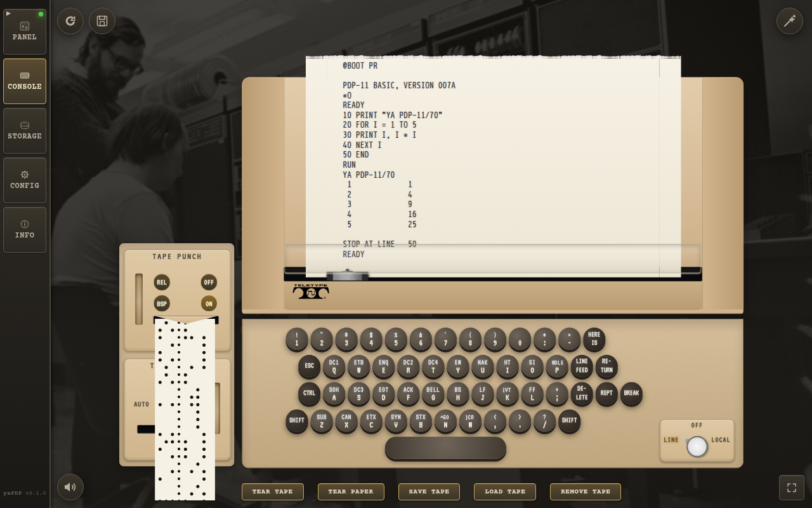Click the P key
Viewport: 812px width, 508px height.
coord(557,366)
